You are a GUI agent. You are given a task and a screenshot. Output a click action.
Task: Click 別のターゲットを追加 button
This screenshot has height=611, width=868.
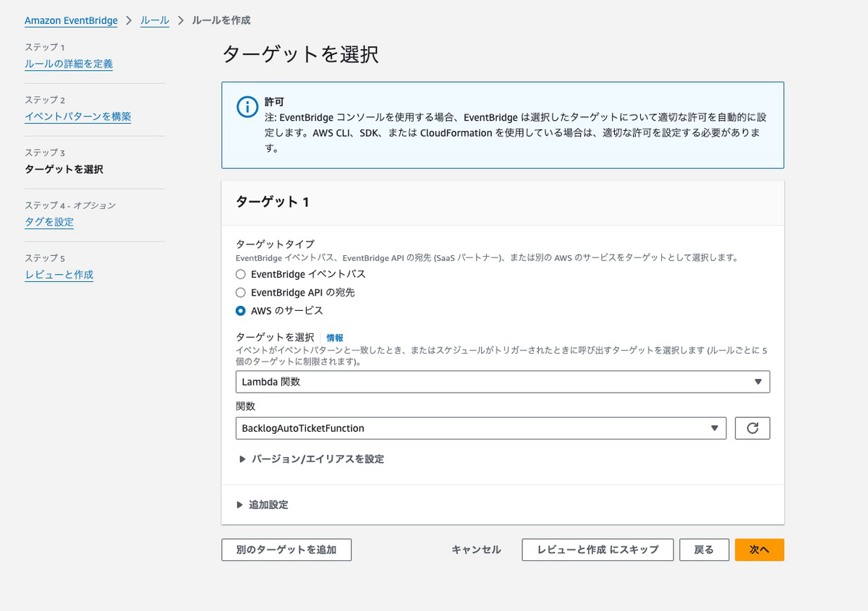[x=286, y=550]
